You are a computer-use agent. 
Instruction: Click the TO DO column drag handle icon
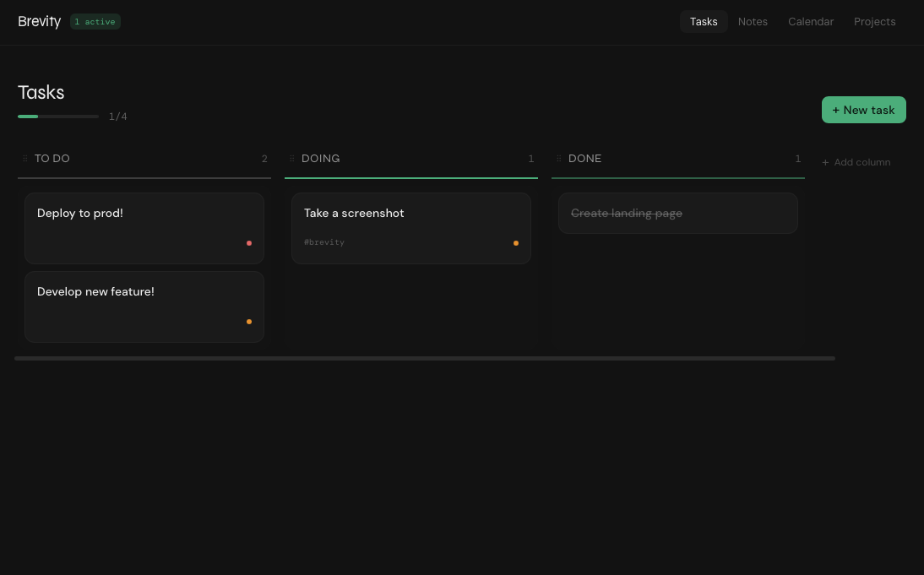[x=25, y=159]
